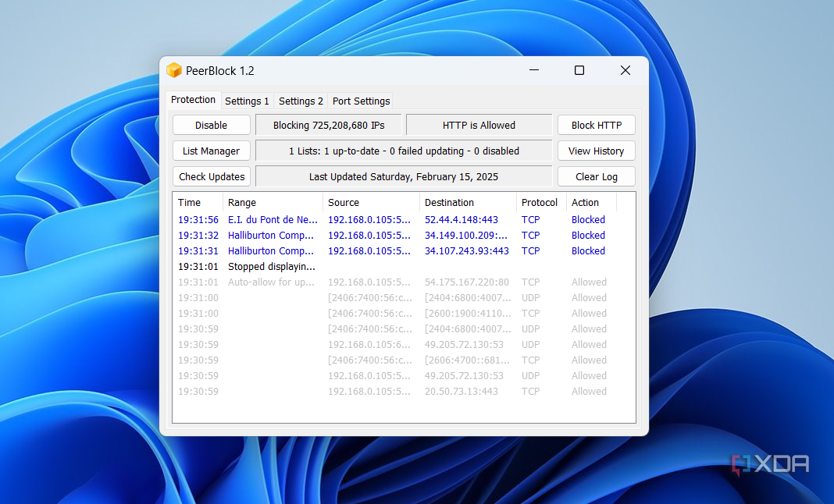Screen dimensions: 834x504
Task: Go to the Port Settings tab
Action: click(x=361, y=101)
